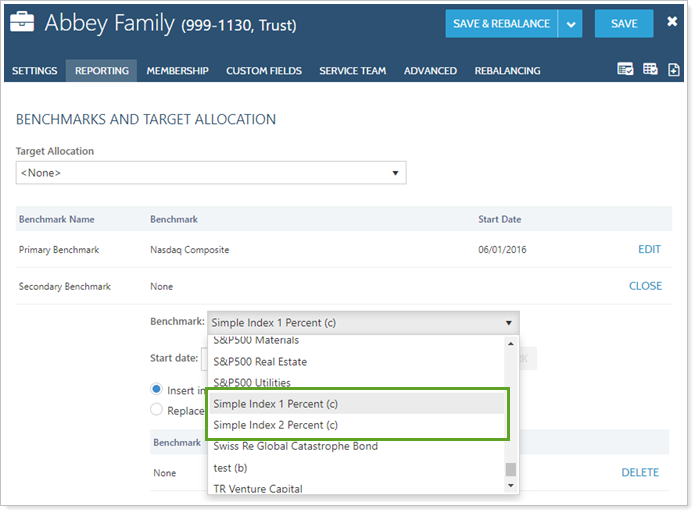The width and height of the screenshot is (697, 515).
Task: Open the Target Allocation dropdown
Action: [x=211, y=173]
